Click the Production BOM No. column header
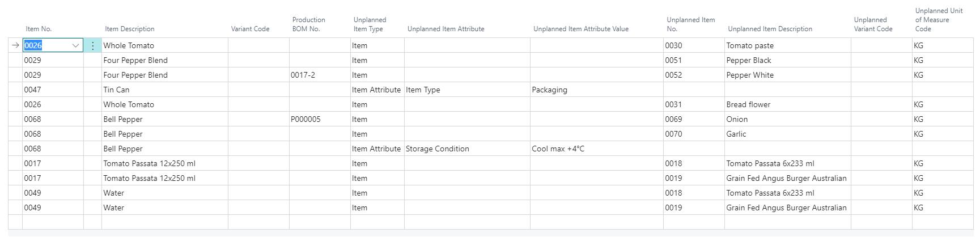 [x=308, y=24]
